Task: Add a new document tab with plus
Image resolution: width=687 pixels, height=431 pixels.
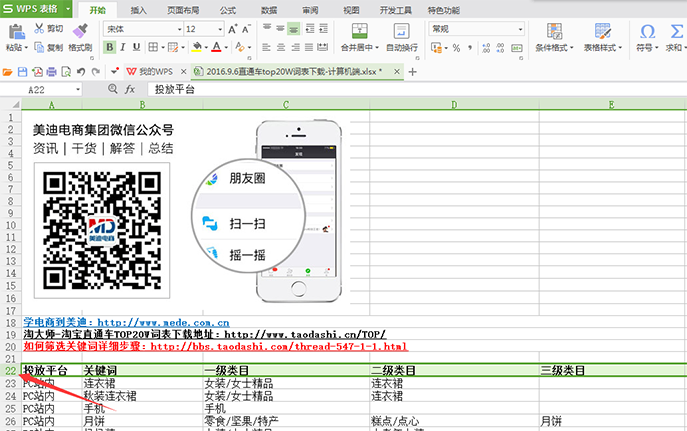Action: [x=412, y=72]
